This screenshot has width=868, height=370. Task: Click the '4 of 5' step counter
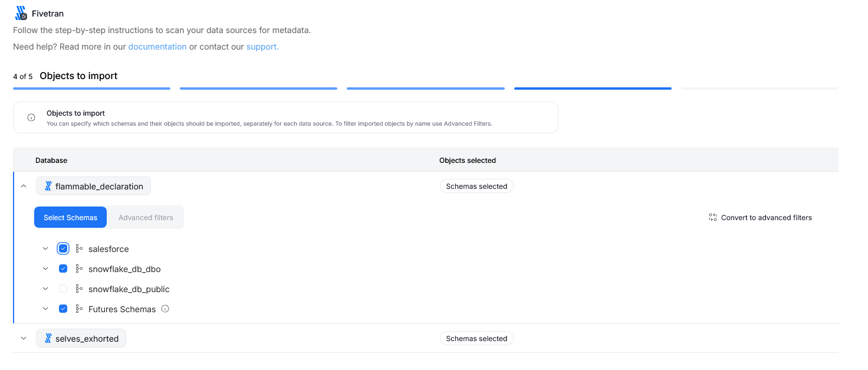(23, 77)
